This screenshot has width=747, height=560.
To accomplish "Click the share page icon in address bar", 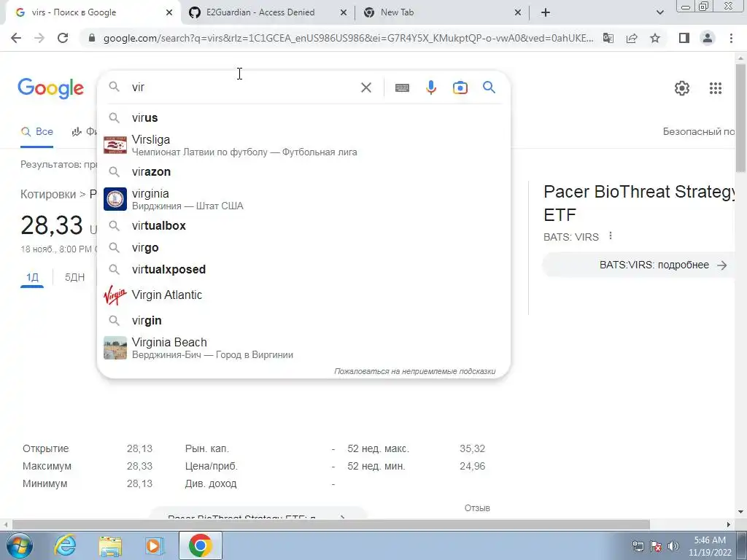I will (x=632, y=38).
